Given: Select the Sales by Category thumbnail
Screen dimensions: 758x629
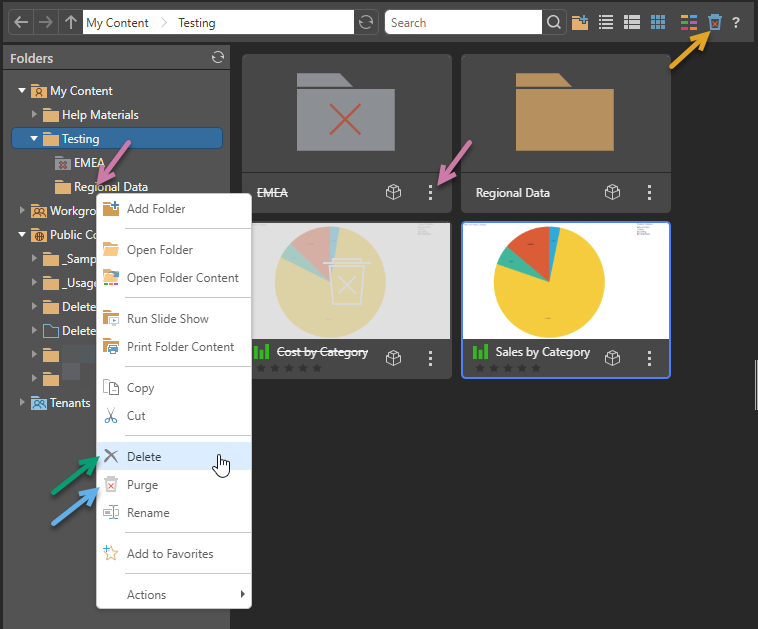Looking at the screenshot, I should [566, 281].
